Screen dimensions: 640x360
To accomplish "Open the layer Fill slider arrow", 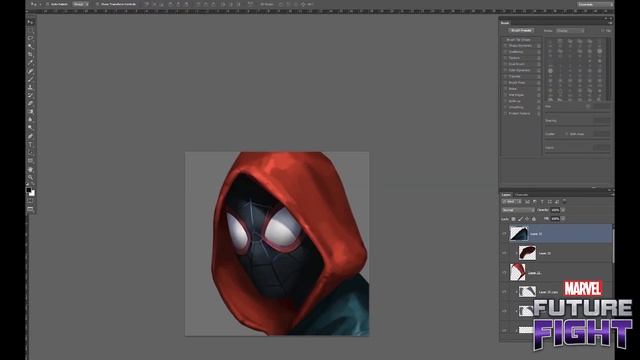I will 563,219.
